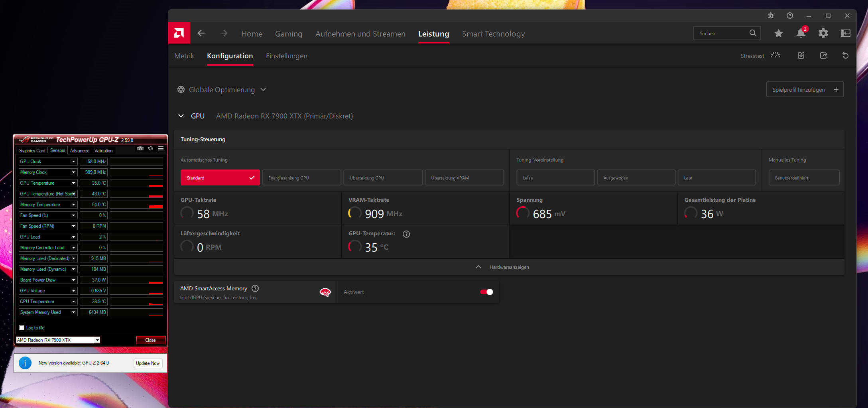Click the SmartAccess Memory brain icon
The height and width of the screenshot is (408, 868).
[x=325, y=292]
